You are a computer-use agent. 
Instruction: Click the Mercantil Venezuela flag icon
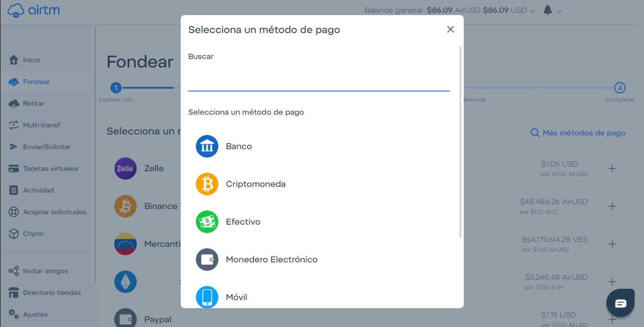click(x=125, y=244)
